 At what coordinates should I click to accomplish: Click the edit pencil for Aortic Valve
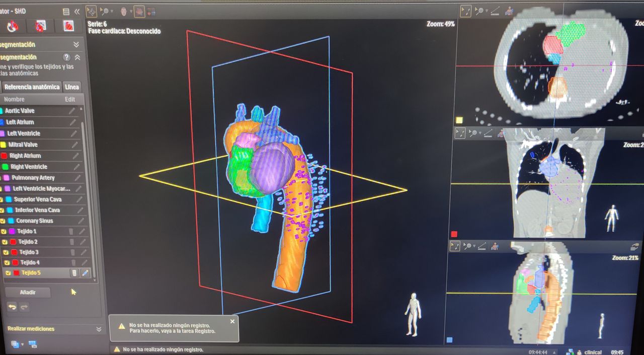[x=72, y=111]
